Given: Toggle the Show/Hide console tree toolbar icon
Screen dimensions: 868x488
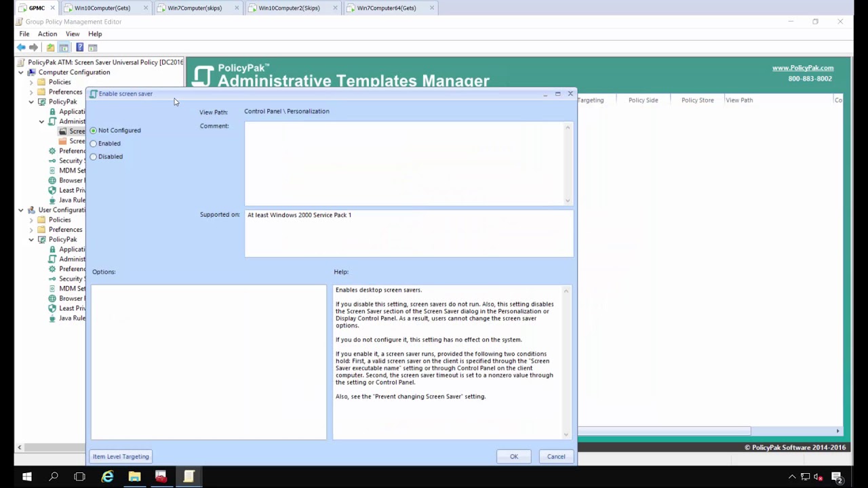Looking at the screenshot, I should click(x=64, y=47).
